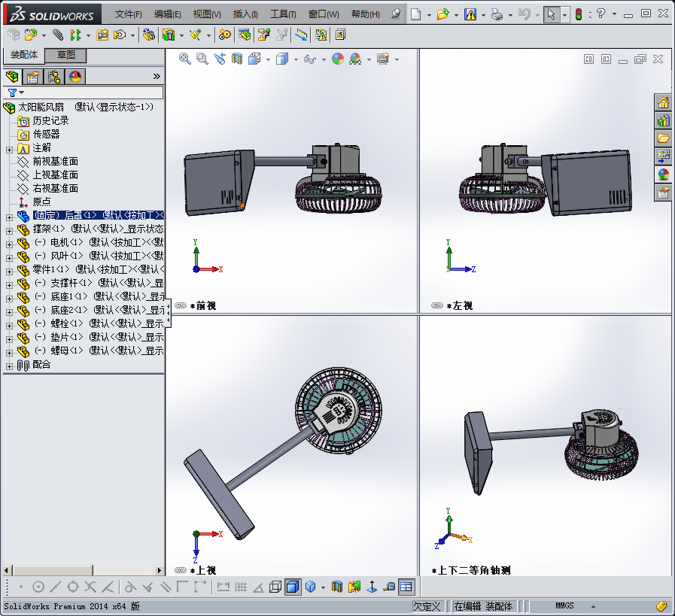Click the Move Component icon
This screenshot has width=675, height=616.
pyautogui.click(x=120, y=35)
